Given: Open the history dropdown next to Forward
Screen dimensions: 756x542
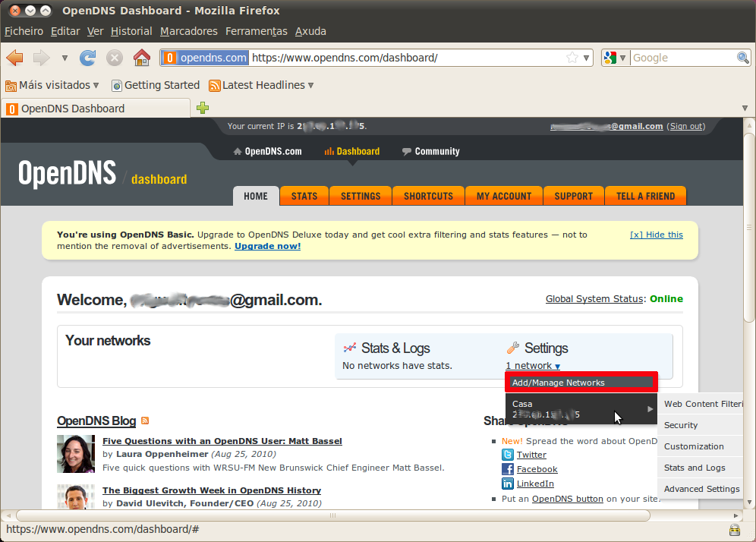Looking at the screenshot, I should 65,58.
